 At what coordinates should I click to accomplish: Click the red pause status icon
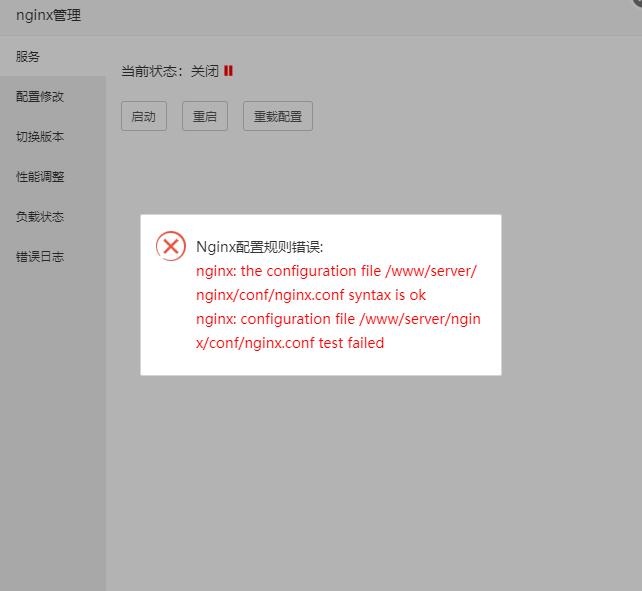[228, 71]
